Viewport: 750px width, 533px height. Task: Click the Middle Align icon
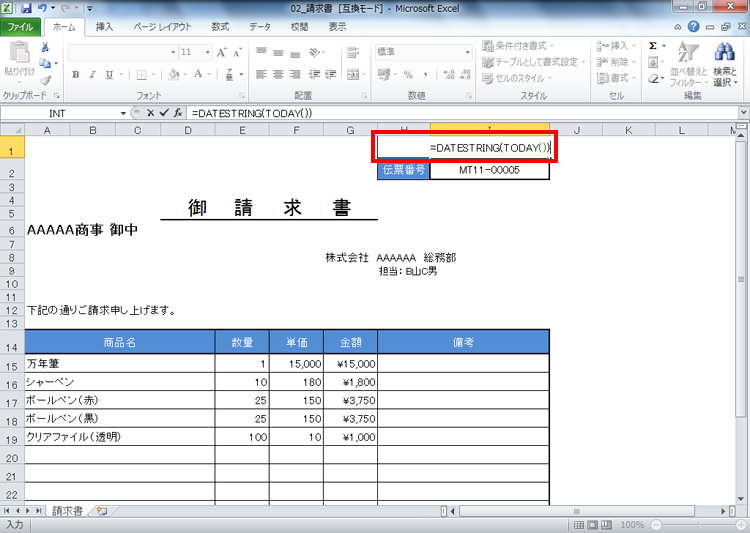pos(278,52)
